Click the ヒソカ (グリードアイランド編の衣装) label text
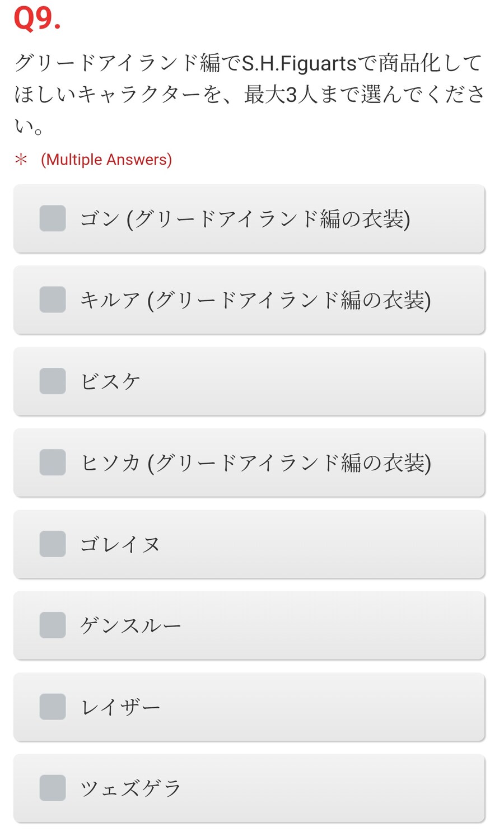The image size is (504, 836). (x=256, y=463)
